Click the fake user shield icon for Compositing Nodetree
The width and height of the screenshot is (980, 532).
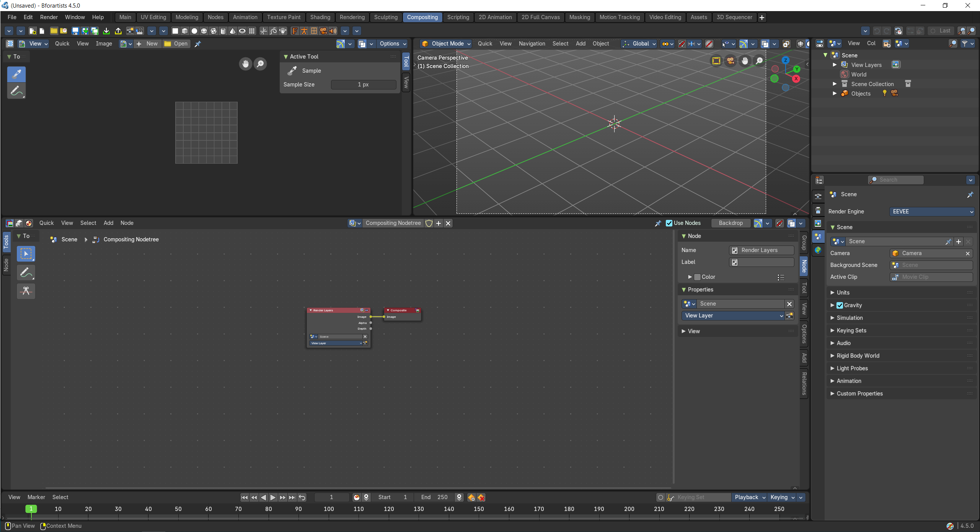[429, 223]
